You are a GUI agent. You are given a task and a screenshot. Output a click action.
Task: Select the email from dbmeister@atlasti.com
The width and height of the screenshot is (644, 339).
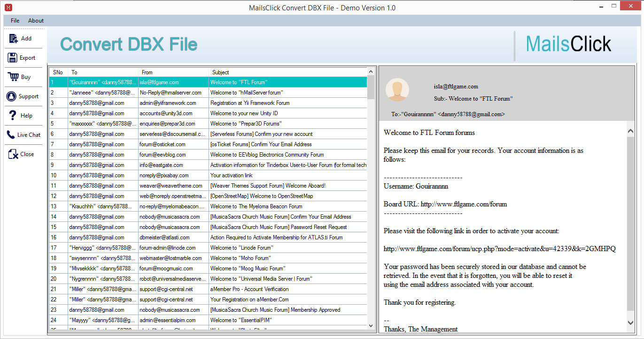coord(208,237)
